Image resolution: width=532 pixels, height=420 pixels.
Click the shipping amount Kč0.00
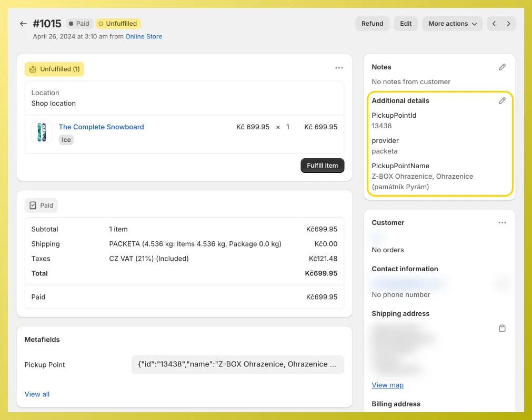326,244
